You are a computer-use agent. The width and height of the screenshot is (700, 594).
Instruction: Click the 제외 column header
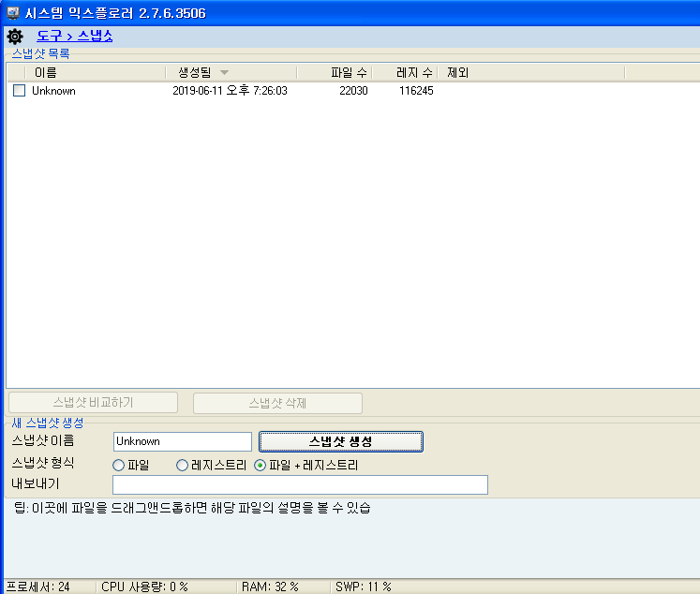[x=531, y=72]
